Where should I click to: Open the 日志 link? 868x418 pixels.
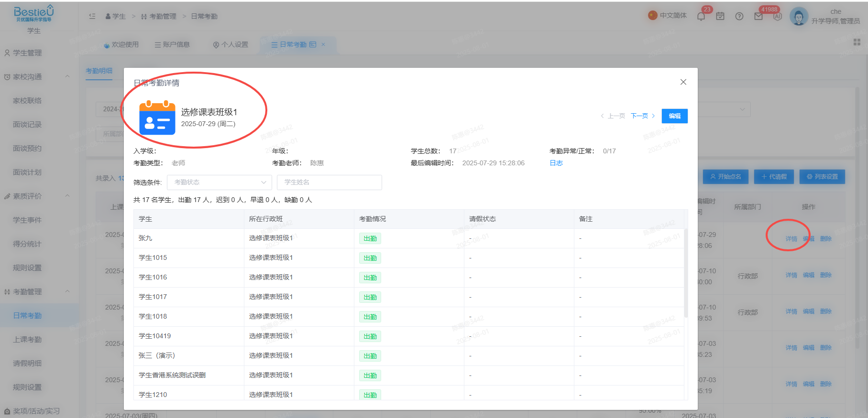tap(556, 163)
